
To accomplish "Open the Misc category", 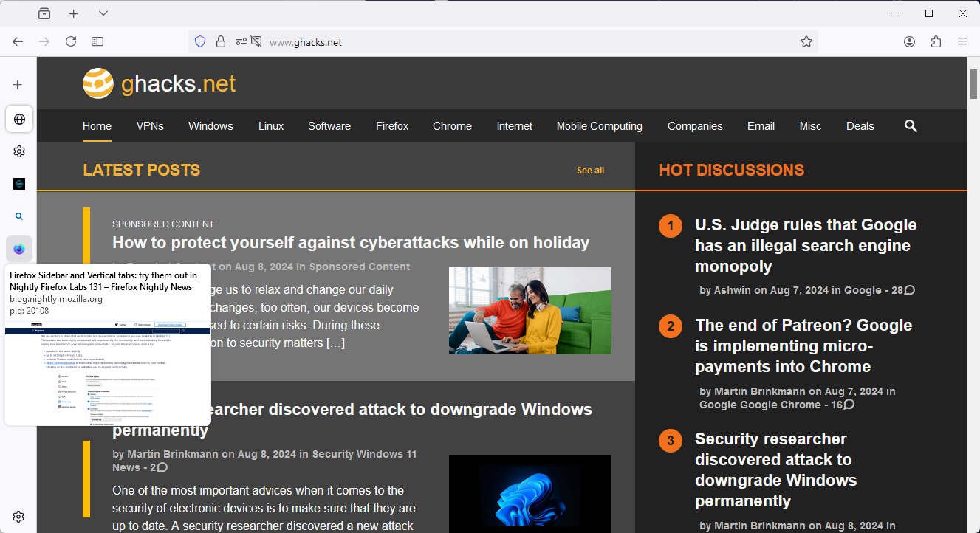I will 810,126.
